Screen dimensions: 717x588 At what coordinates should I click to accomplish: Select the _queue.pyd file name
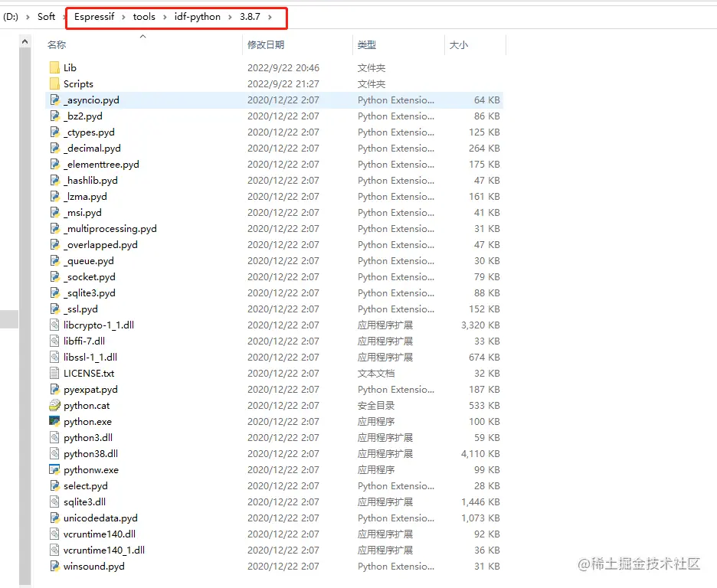coord(89,261)
